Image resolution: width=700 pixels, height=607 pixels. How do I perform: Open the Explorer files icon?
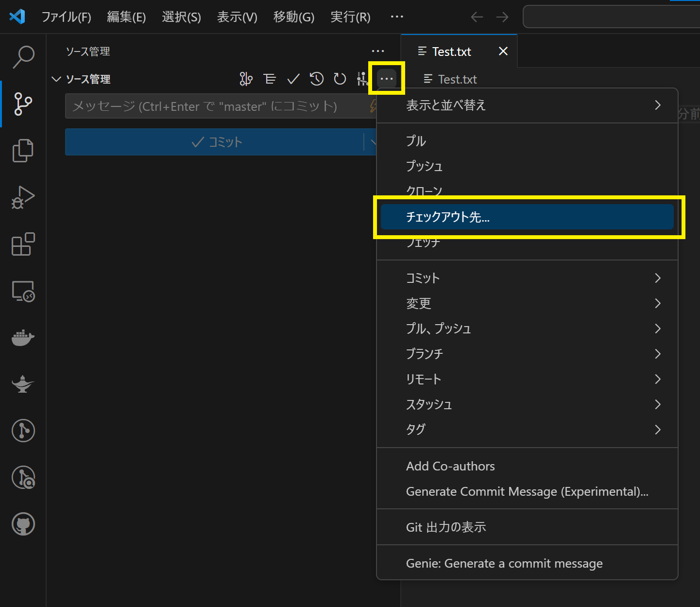(23, 150)
